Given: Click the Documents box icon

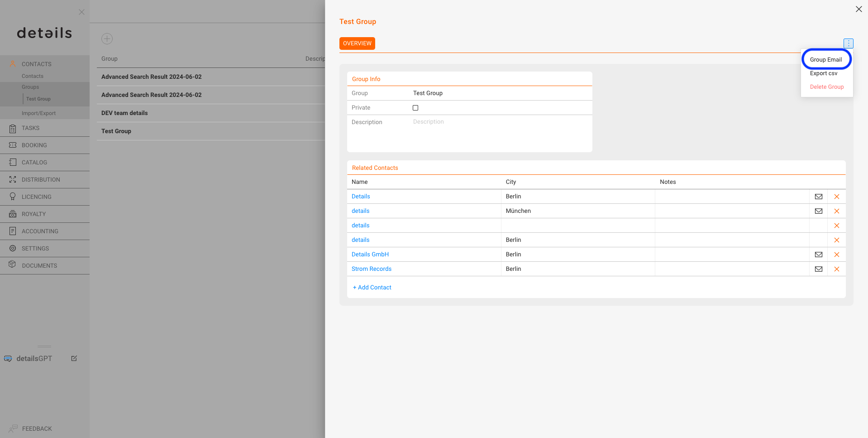Looking at the screenshot, I should pos(13,265).
